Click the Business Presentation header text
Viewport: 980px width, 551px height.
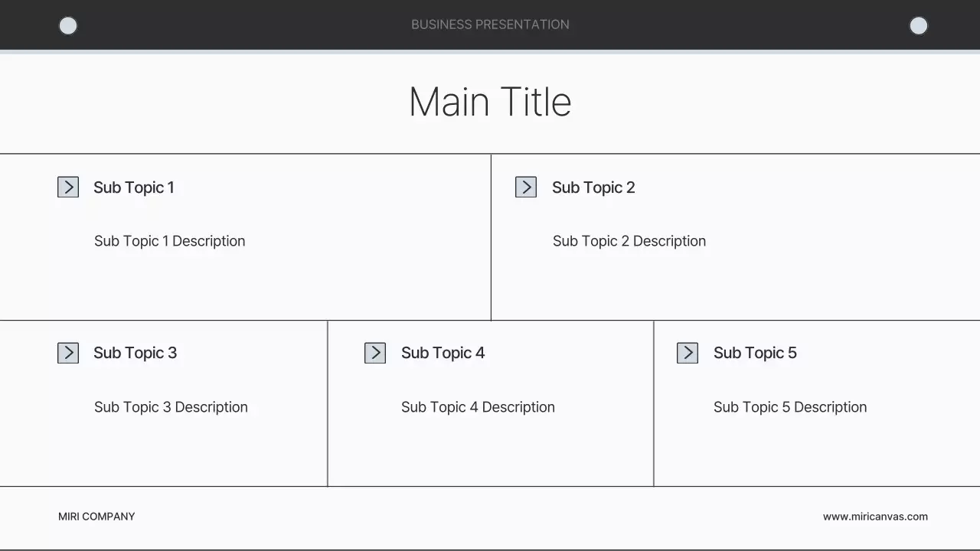(x=490, y=24)
